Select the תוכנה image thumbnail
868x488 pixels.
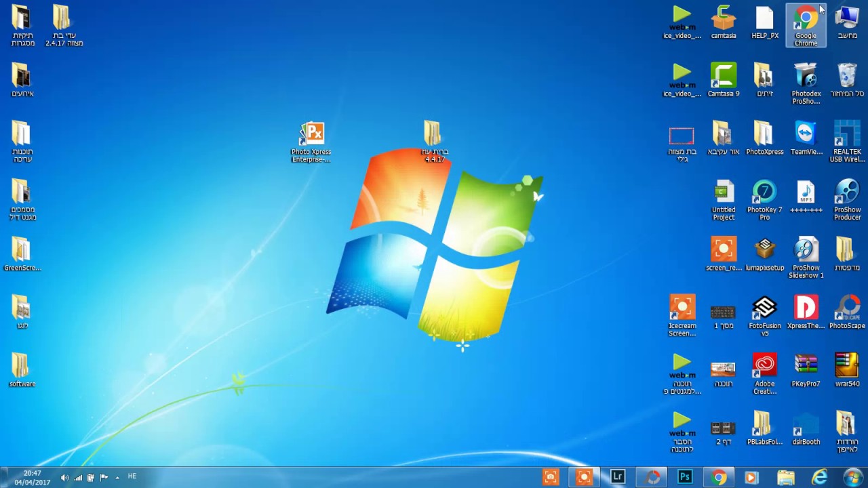[724, 373]
